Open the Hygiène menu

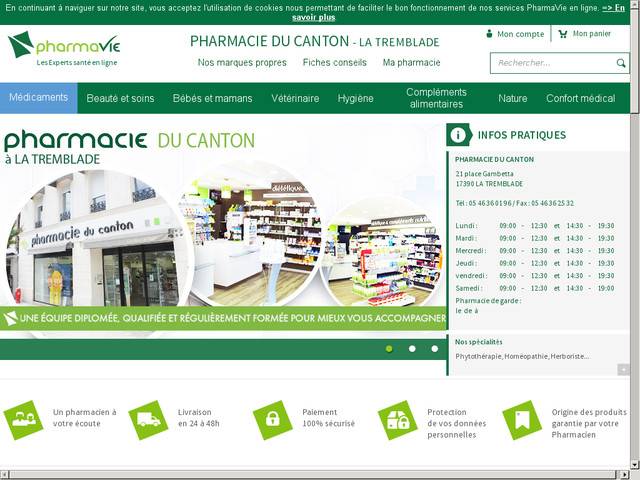tap(356, 98)
